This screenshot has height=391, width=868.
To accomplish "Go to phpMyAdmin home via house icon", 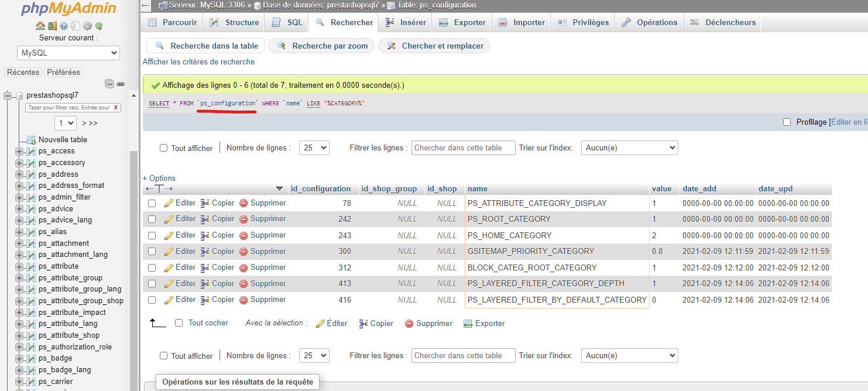I will point(40,26).
